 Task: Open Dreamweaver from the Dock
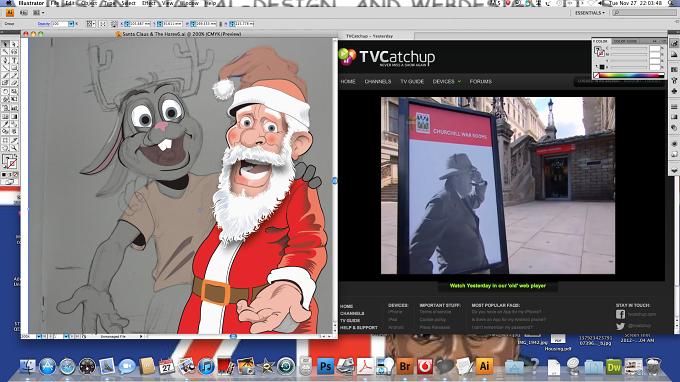click(x=614, y=367)
